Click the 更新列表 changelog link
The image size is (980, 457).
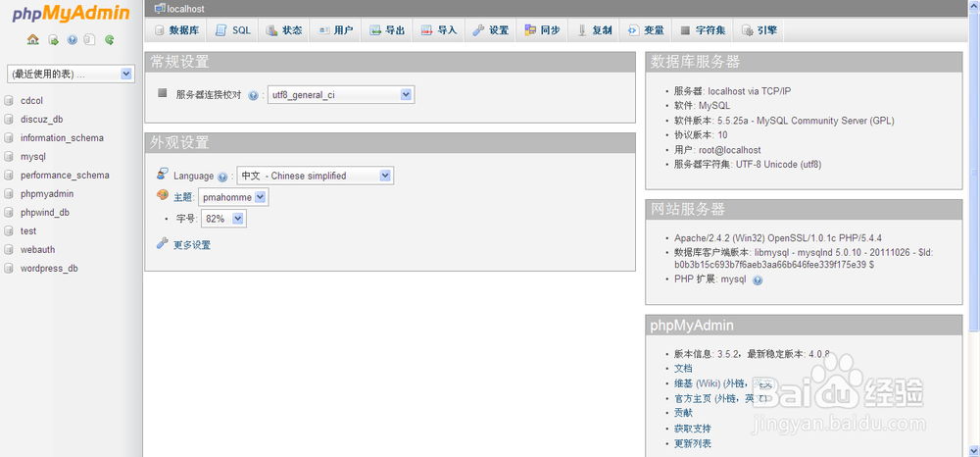coord(693,443)
